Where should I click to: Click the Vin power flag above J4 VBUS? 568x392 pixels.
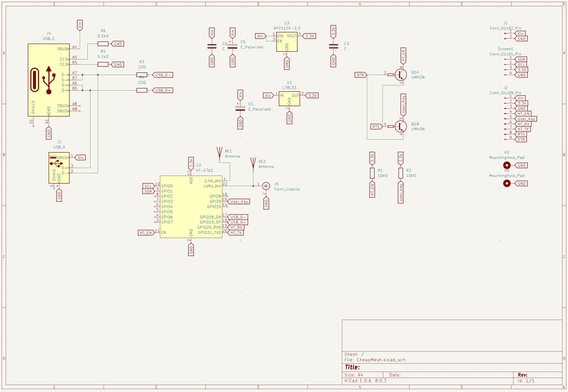[x=80, y=26]
